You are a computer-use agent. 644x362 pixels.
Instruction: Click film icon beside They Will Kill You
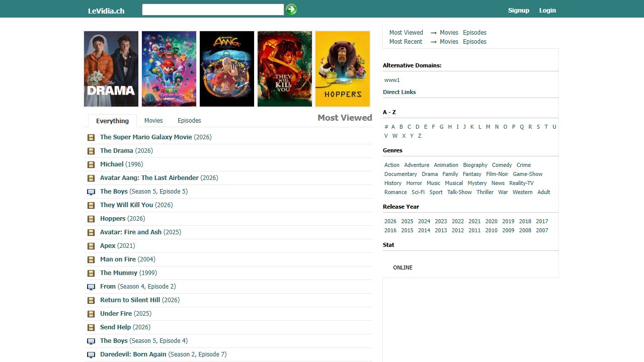tap(91, 205)
